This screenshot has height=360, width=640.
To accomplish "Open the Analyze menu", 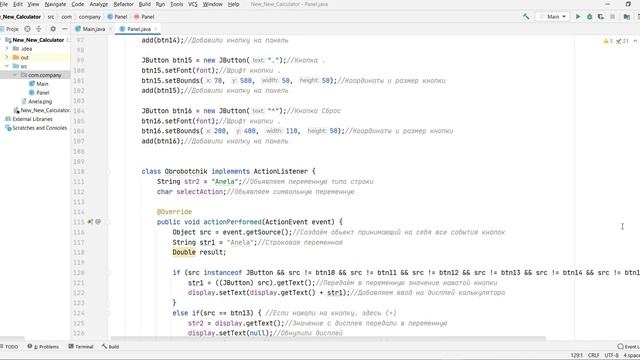I will point(98,4).
